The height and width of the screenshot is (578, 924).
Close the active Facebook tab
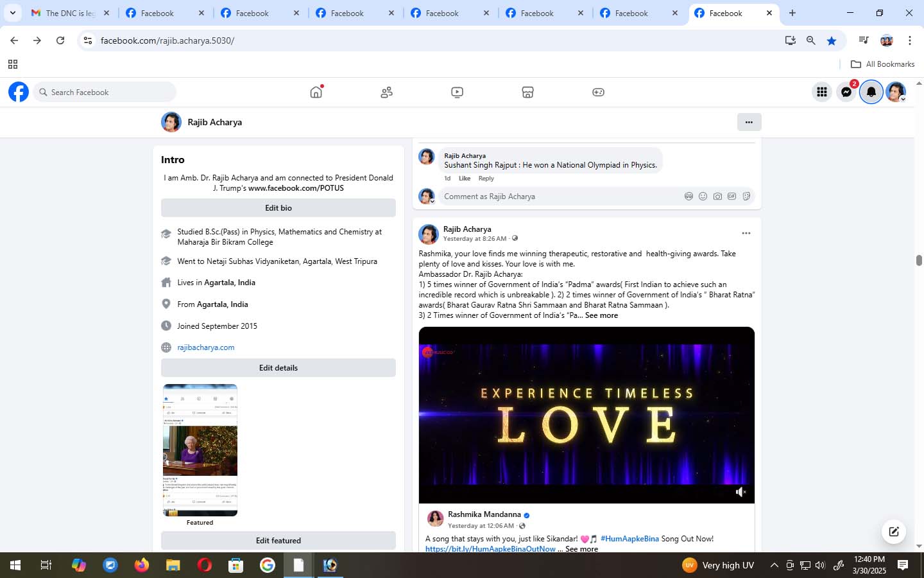769,13
